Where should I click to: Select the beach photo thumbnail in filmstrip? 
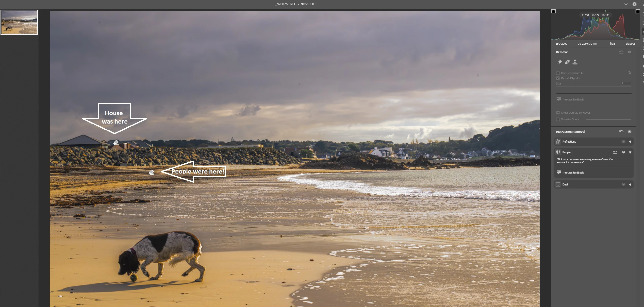pyautogui.click(x=19, y=22)
